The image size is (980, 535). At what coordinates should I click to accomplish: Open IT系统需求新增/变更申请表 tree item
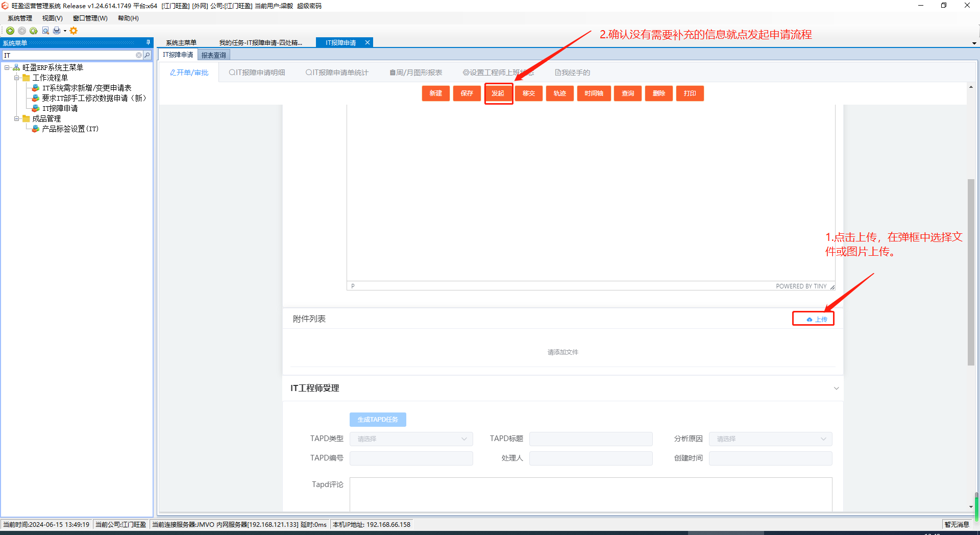click(87, 88)
